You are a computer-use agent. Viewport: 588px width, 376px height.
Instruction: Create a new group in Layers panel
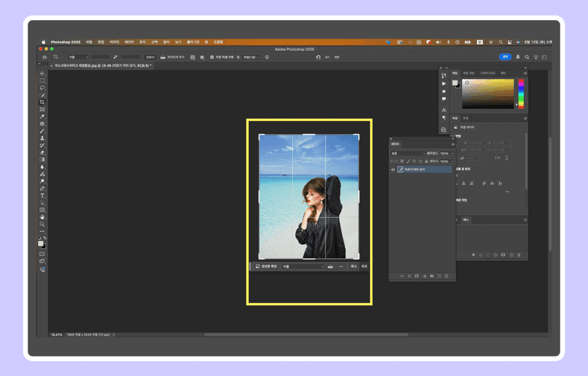click(x=432, y=276)
